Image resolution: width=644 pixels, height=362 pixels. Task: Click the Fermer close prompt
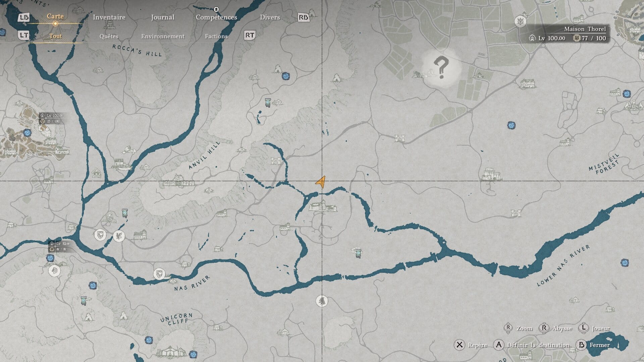click(x=593, y=345)
